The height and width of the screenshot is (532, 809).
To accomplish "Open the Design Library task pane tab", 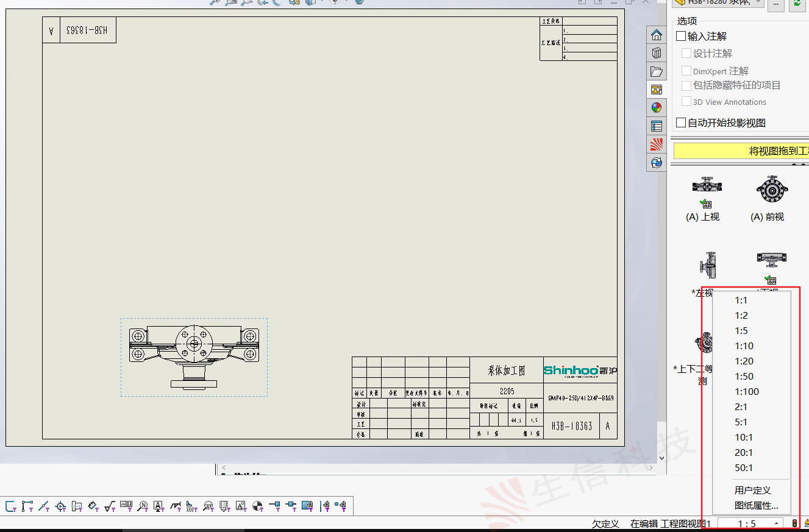I will (x=656, y=53).
